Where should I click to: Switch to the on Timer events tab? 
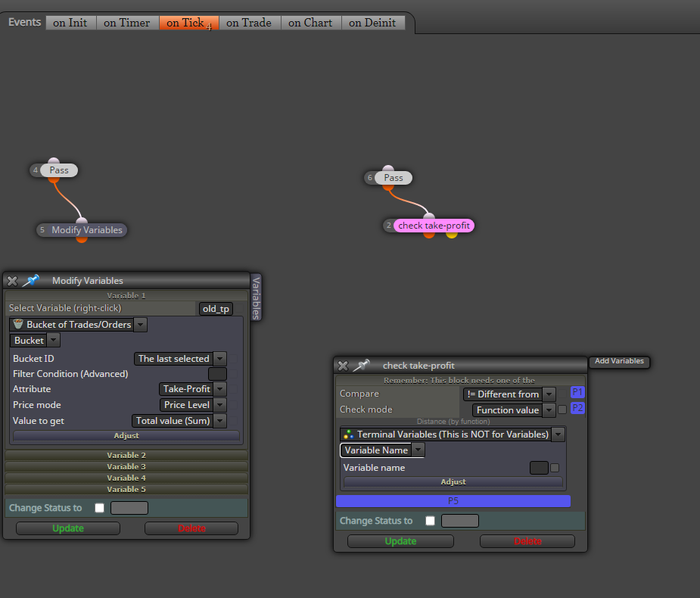pyautogui.click(x=127, y=23)
